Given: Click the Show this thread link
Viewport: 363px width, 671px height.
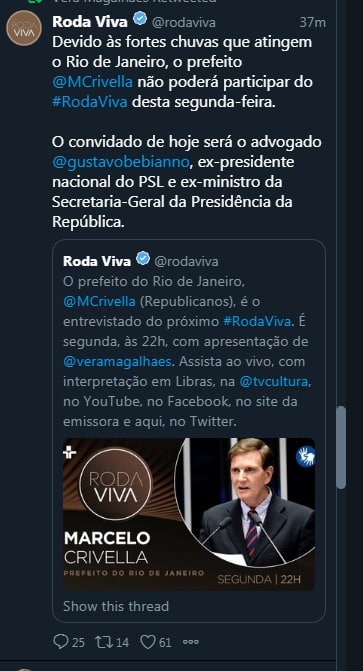Looking at the screenshot, I should pyautogui.click(x=116, y=606).
